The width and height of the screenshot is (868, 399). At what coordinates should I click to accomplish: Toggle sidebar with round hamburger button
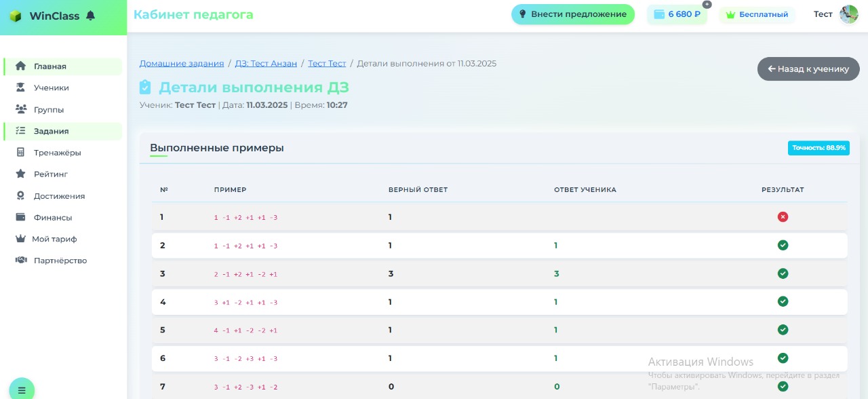(22, 389)
